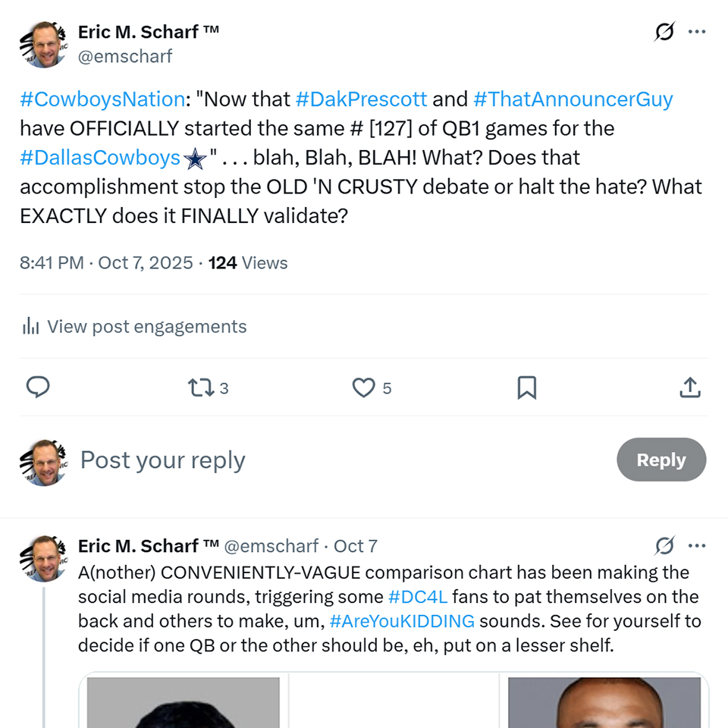Open the share upload icon
The height and width of the screenshot is (728, 728).
[x=689, y=388]
